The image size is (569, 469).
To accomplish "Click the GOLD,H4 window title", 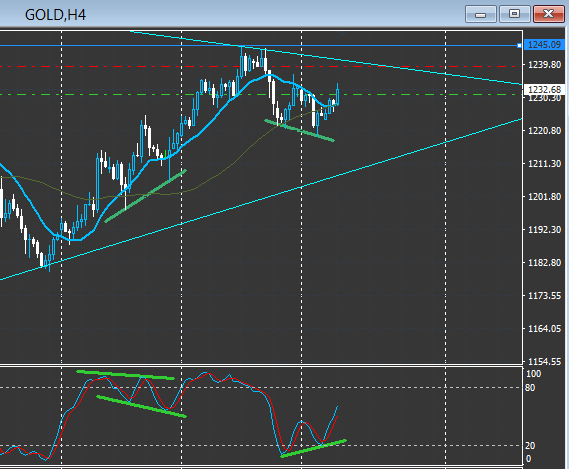I will (x=55, y=15).
